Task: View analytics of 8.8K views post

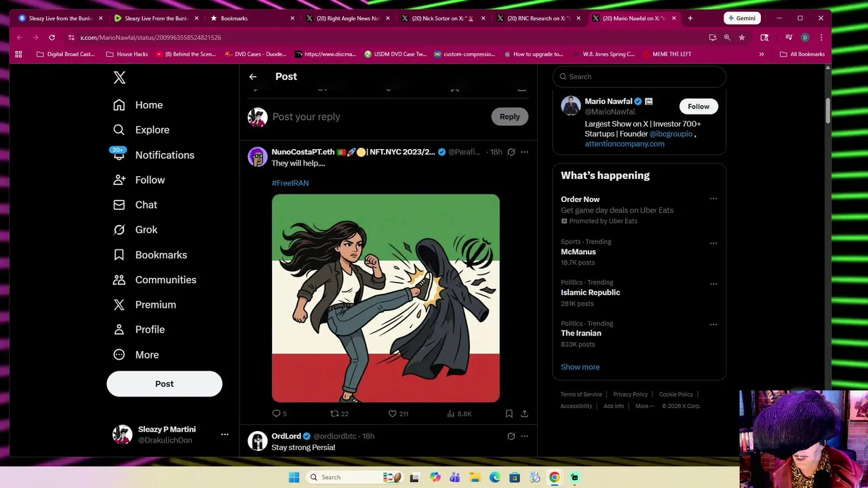Action: (459, 413)
